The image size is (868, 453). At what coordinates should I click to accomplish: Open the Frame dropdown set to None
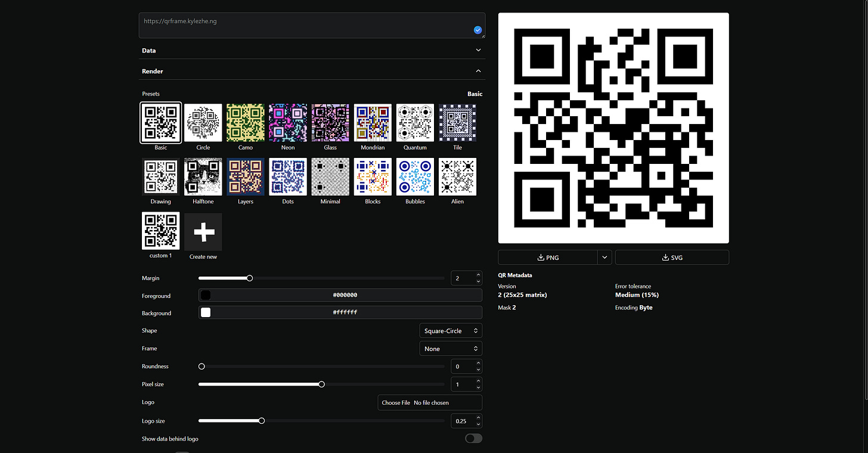pyautogui.click(x=451, y=349)
